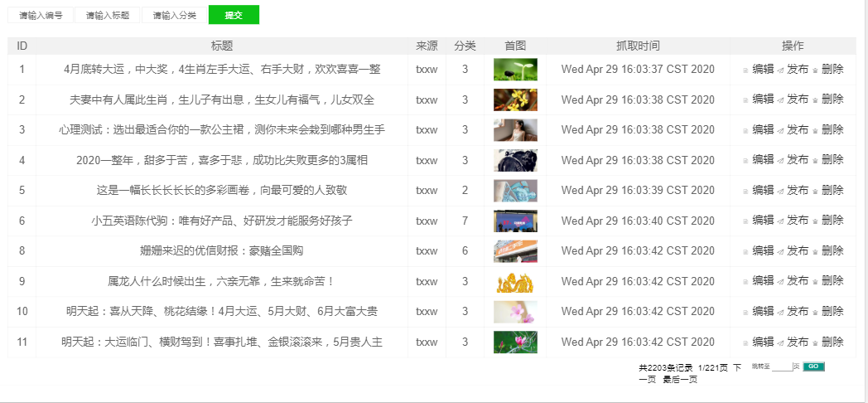Image resolution: width=868 pixels, height=403 pixels.
Task: Click 发布 link for row ID 6
Action: (798, 220)
